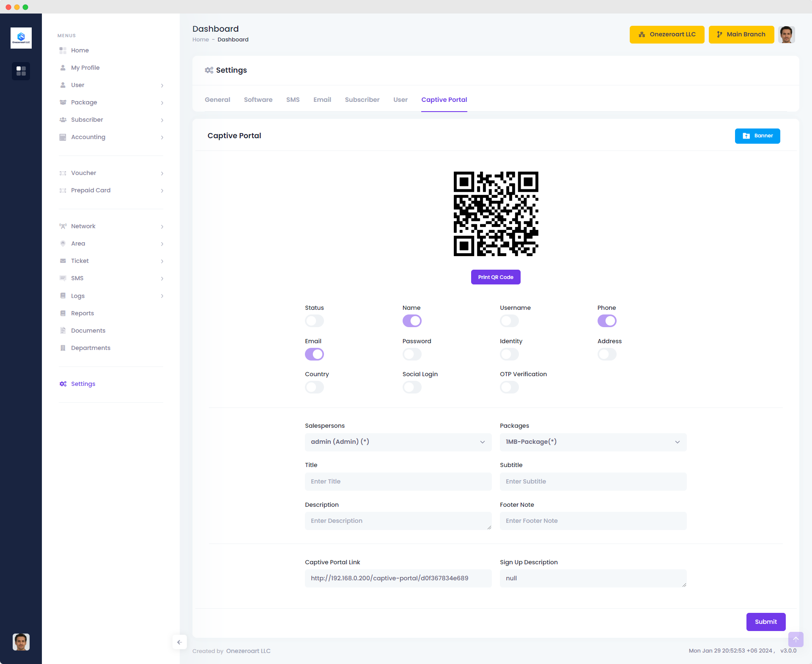This screenshot has width=812, height=664.
Task: Click the Ticket envelope icon
Action: coord(63,261)
